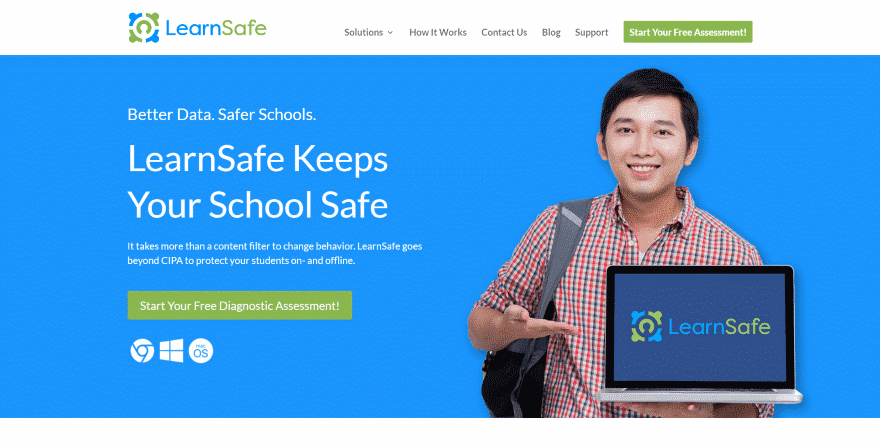Click the "Better Data. Safer Schools." tagline
The image size is (880, 444).
click(x=222, y=115)
